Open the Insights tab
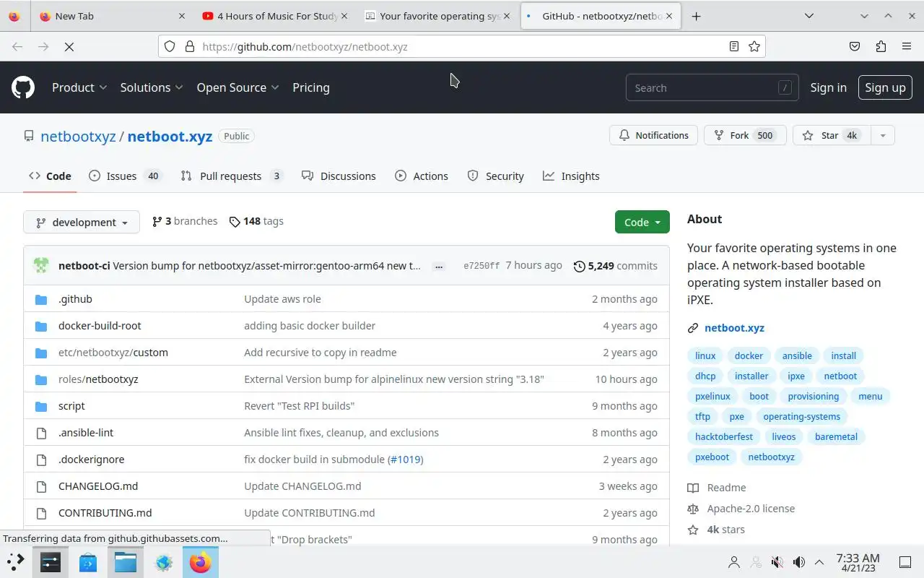This screenshot has height=578, width=924. click(571, 176)
